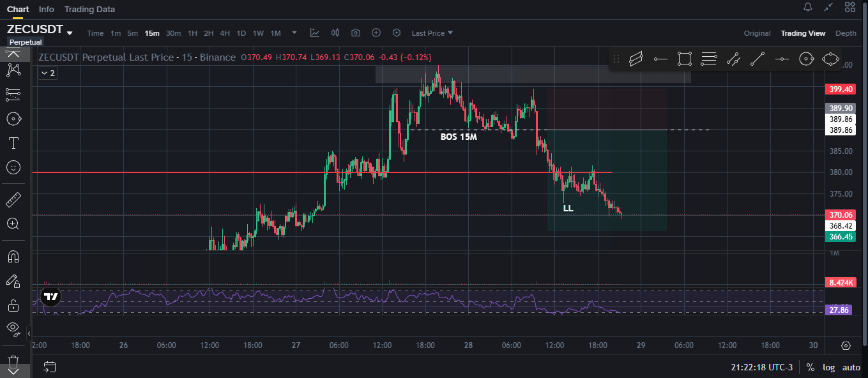Viewport: 868px width, 378px height.
Task: Select the parallel channel tool in floating toolbar
Action: point(636,59)
